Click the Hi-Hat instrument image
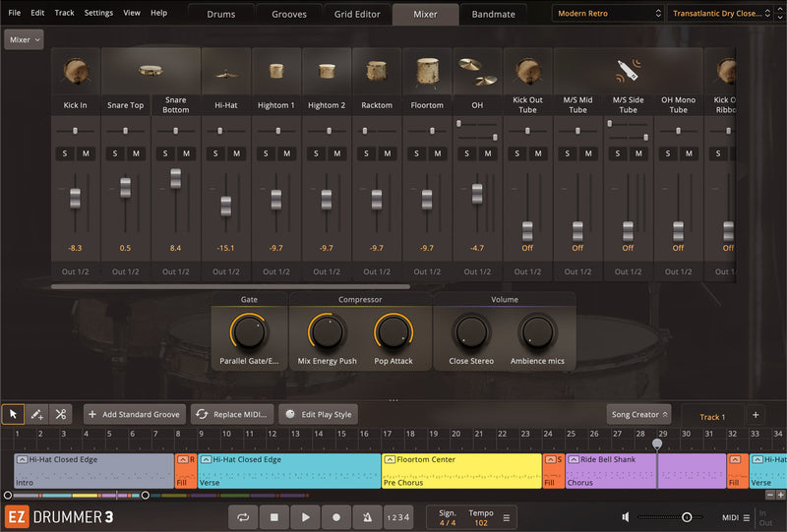This screenshot has width=787, height=532. pos(226,73)
